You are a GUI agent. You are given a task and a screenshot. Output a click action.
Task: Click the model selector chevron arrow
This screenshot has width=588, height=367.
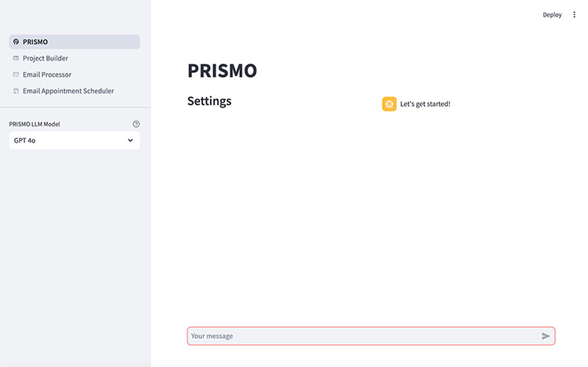click(130, 140)
